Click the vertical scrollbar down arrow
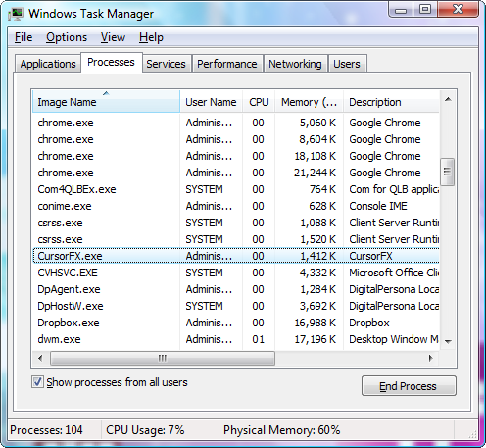This screenshot has width=486, height=448. (448, 341)
